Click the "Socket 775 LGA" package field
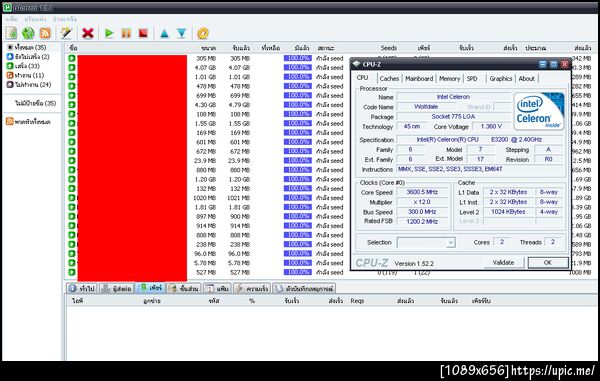Viewport: 600px width, 381px height. pos(453,116)
